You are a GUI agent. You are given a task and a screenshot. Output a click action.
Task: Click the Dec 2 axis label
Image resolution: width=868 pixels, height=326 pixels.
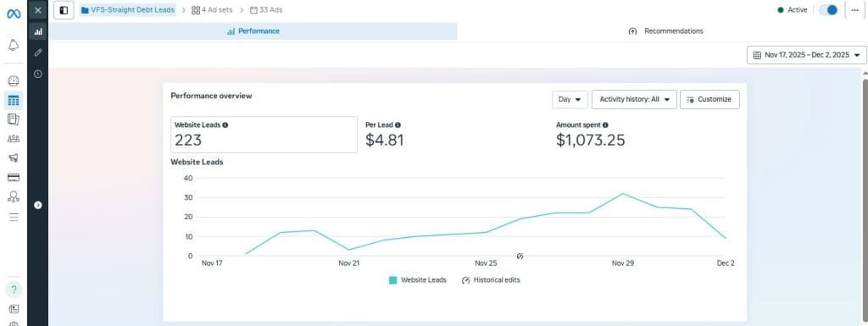pos(726,263)
